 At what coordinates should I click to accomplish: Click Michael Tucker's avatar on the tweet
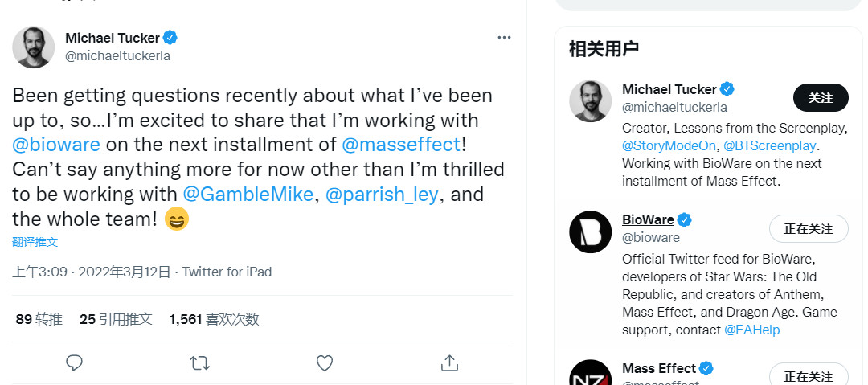(34, 47)
